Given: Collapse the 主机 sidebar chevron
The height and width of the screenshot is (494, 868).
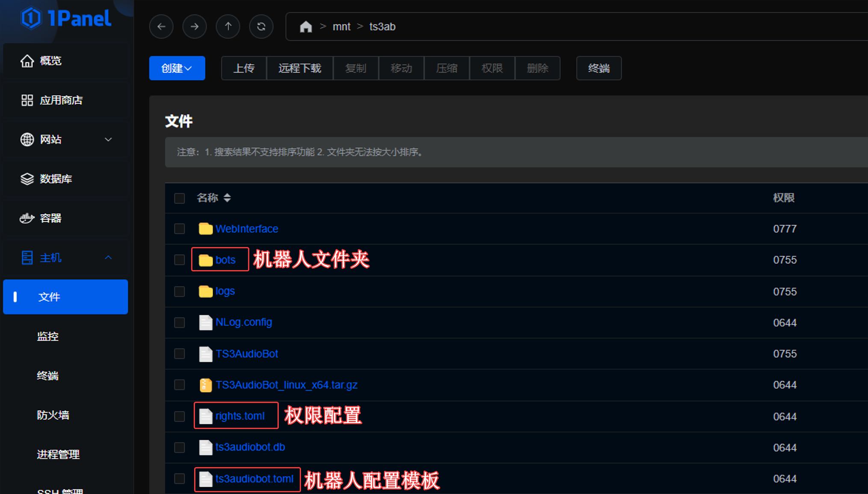Looking at the screenshot, I should 108,258.
